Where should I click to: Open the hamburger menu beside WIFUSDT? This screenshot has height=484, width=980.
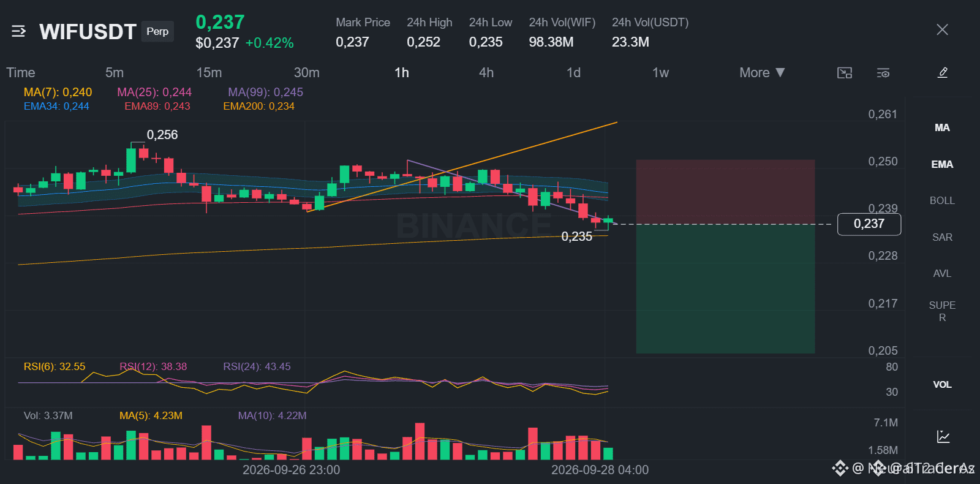(18, 31)
